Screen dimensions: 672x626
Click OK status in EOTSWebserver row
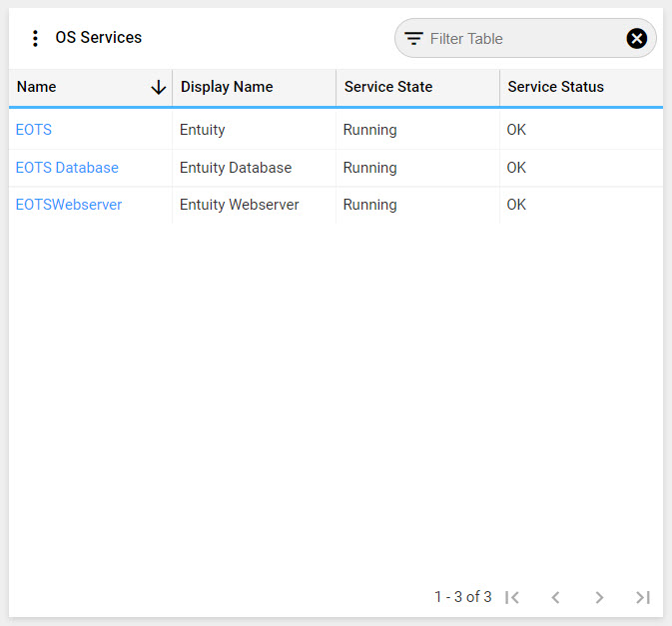pos(516,205)
